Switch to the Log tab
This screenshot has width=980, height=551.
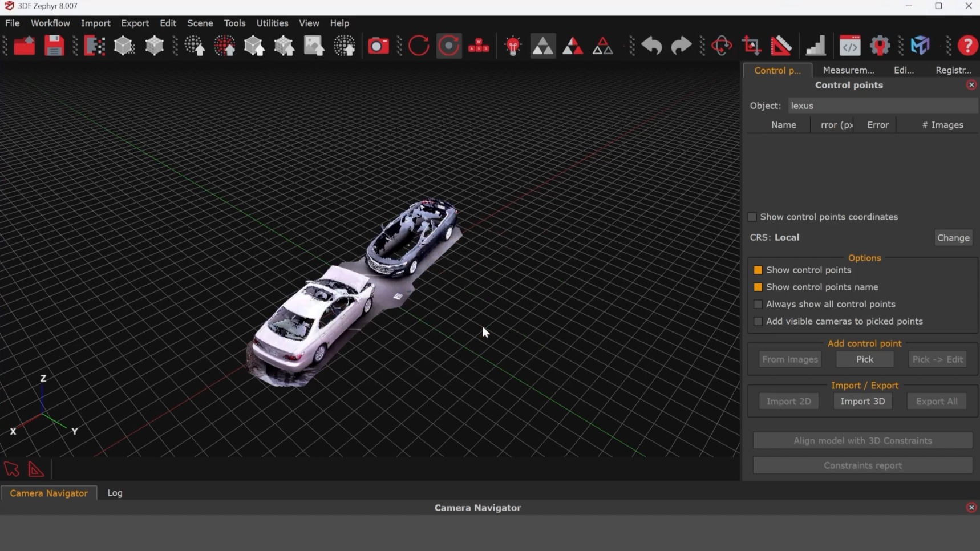(x=115, y=493)
